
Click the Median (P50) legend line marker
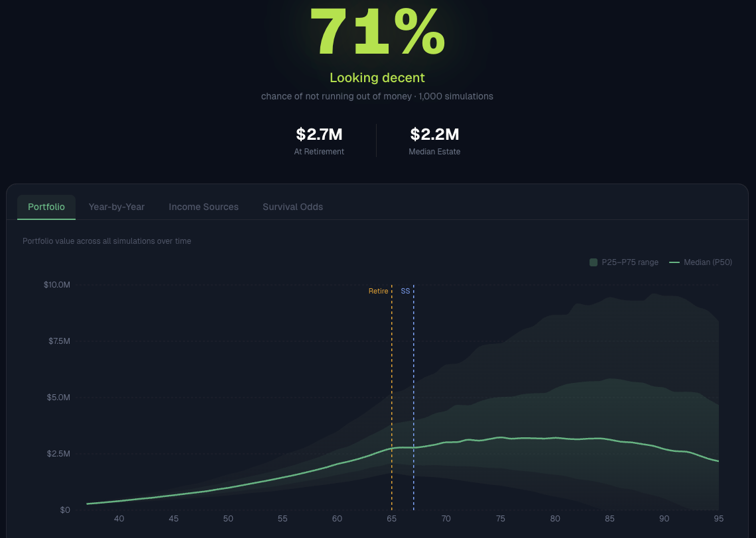pos(674,262)
